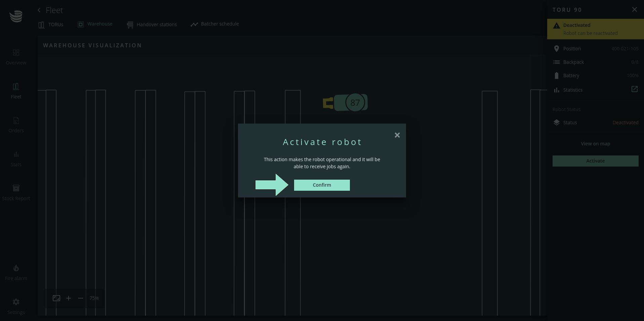This screenshot has width=644, height=321.
Task: Select robot 87 on the map
Action: pyautogui.click(x=355, y=103)
